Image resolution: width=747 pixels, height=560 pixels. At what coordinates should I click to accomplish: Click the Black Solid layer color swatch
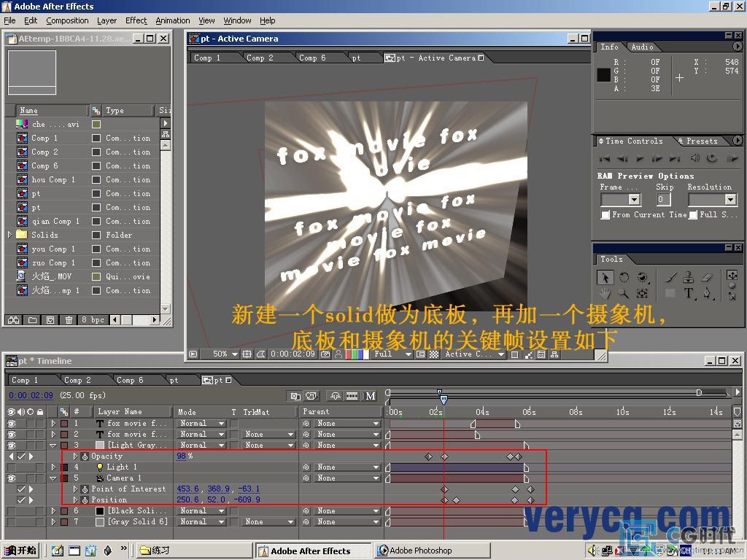tap(100, 511)
